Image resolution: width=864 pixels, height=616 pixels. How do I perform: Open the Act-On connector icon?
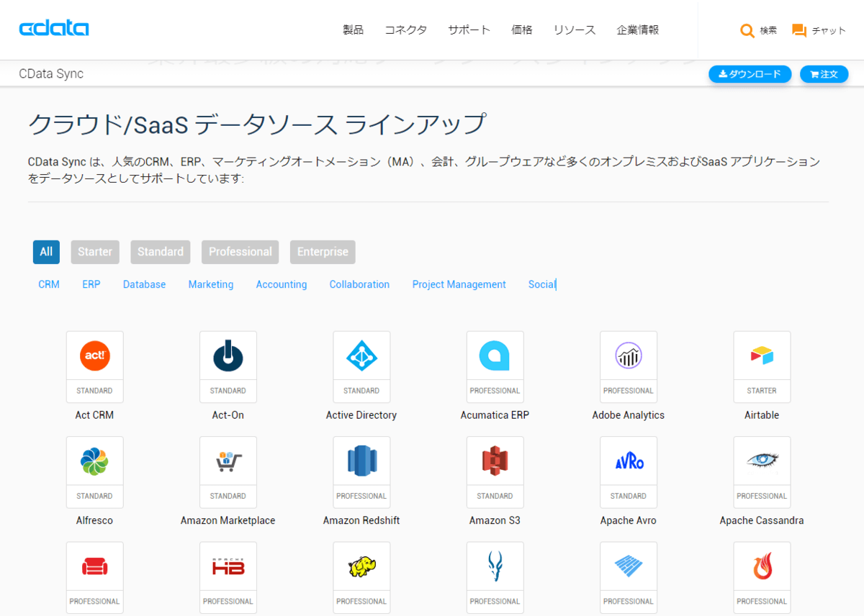228,356
